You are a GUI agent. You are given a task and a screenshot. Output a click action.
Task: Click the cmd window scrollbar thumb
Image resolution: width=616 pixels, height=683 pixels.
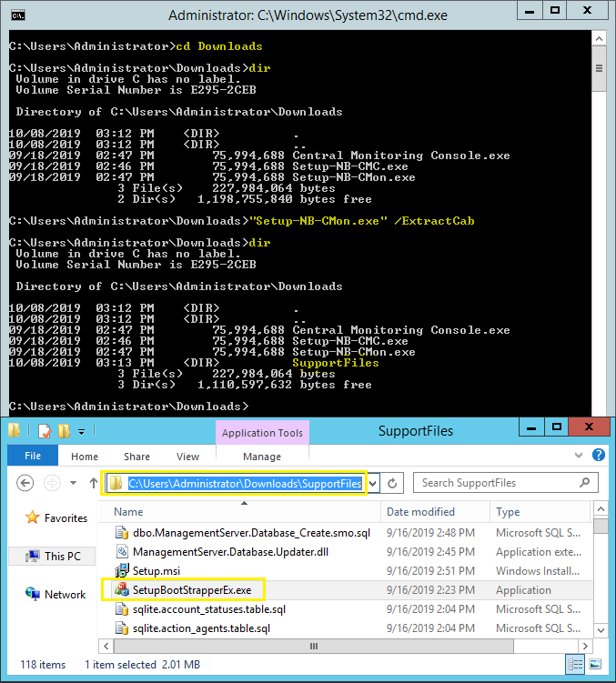600,69
